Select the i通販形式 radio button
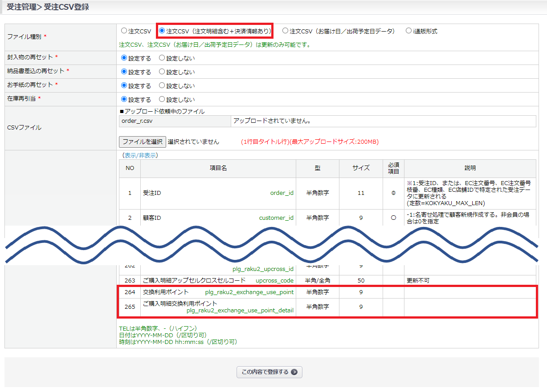This screenshot has width=547, height=392. (x=408, y=31)
